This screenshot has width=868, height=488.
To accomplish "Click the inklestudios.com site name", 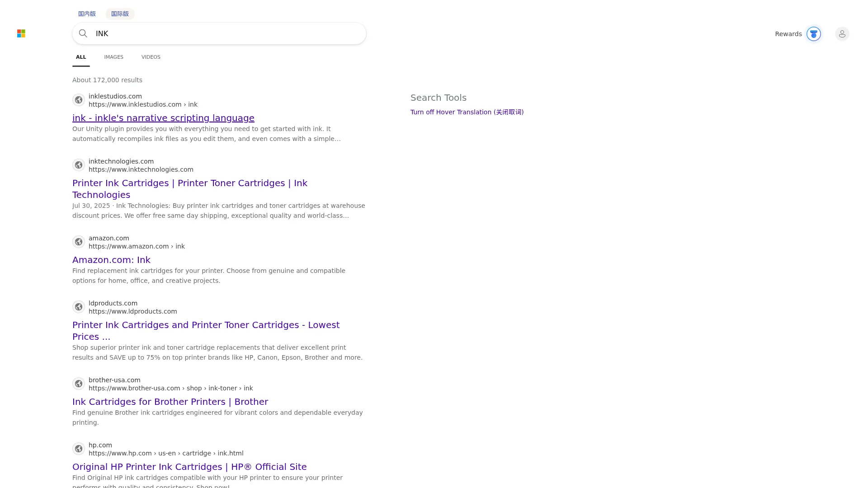I will (x=115, y=96).
